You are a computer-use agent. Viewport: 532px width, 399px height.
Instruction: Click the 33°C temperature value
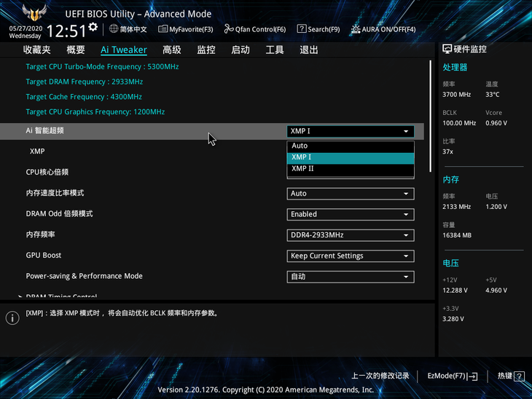point(493,95)
